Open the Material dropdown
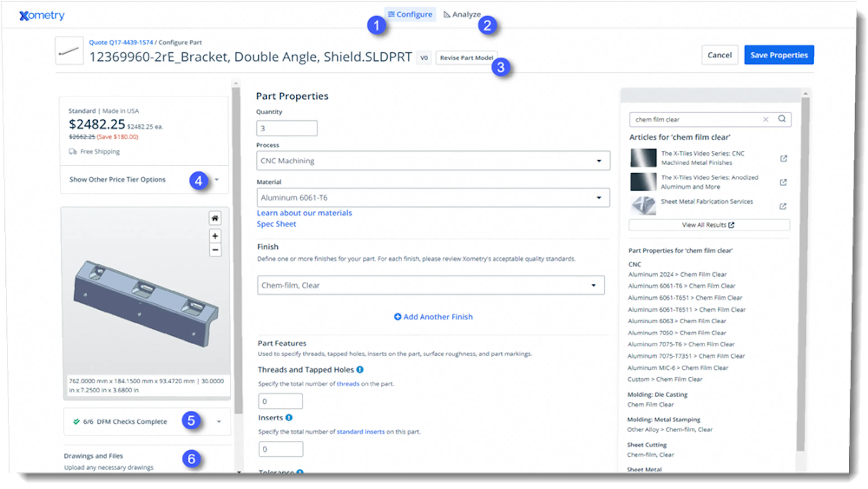 point(433,198)
